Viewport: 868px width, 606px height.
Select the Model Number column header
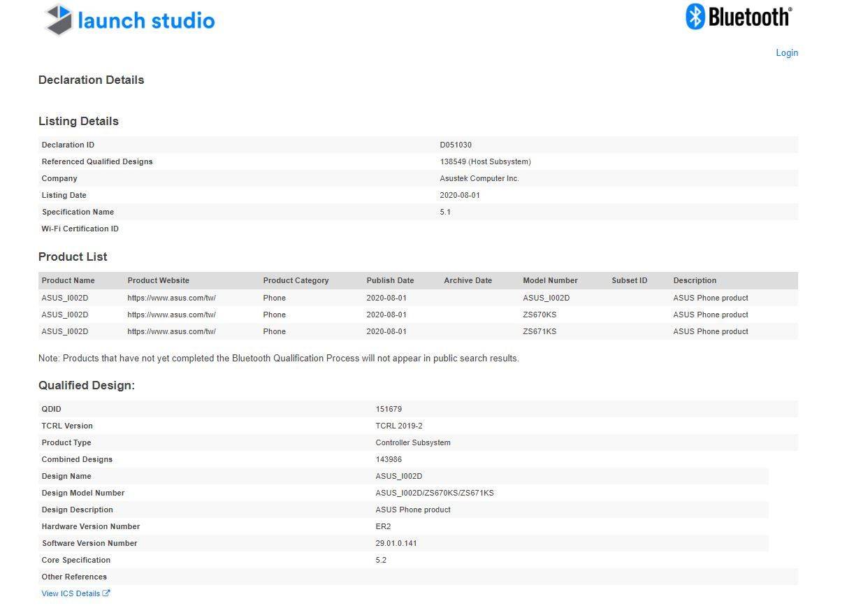tap(550, 280)
